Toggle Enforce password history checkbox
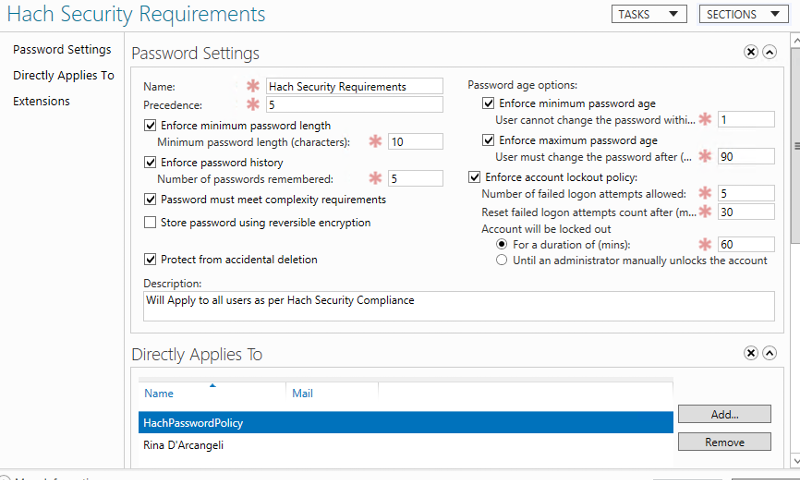800x480 pixels. (x=150, y=162)
